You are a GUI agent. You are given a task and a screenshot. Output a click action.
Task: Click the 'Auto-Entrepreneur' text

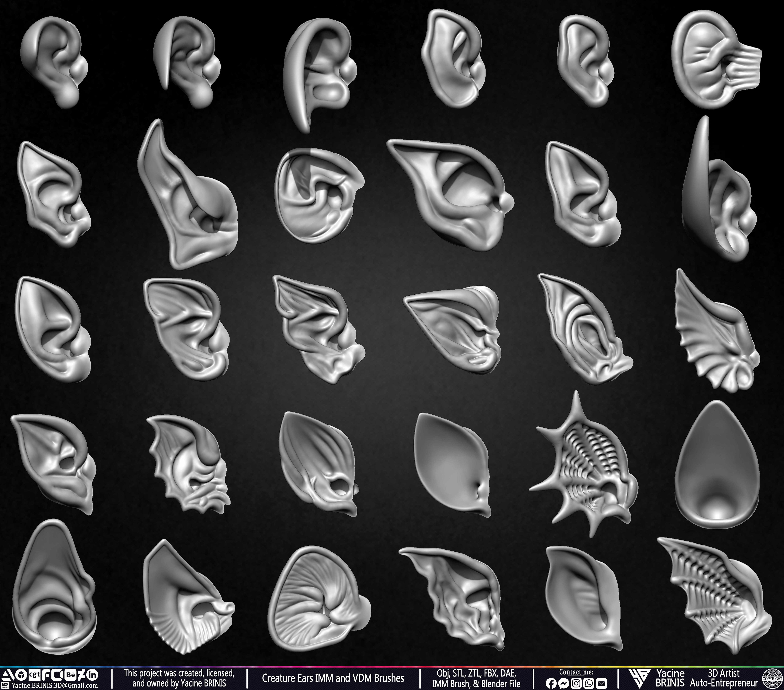click(x=724, y=683)
